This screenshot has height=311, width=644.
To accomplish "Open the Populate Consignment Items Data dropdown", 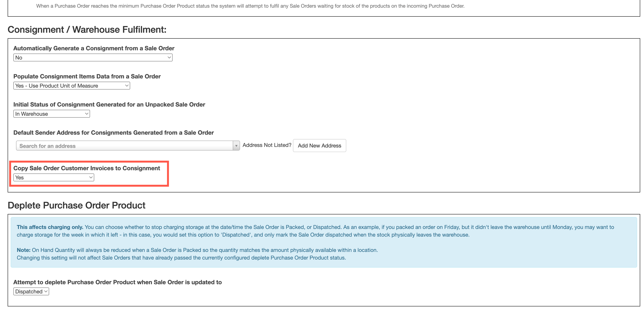I will (71, 86).
